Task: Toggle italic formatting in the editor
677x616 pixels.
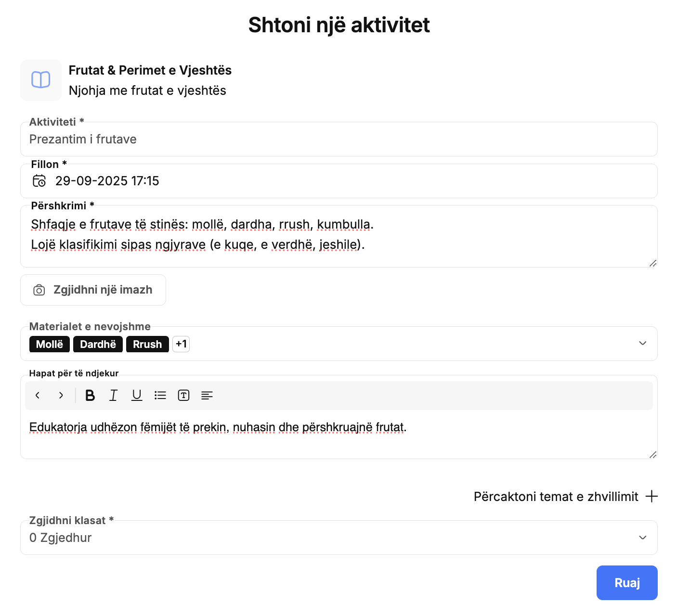Action: 113,396
